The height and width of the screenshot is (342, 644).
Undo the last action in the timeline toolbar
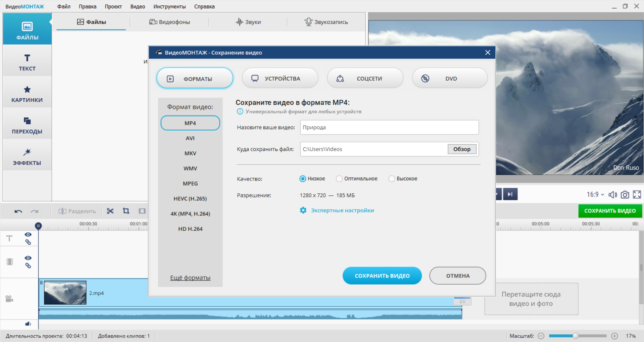(x=18, y=211)
